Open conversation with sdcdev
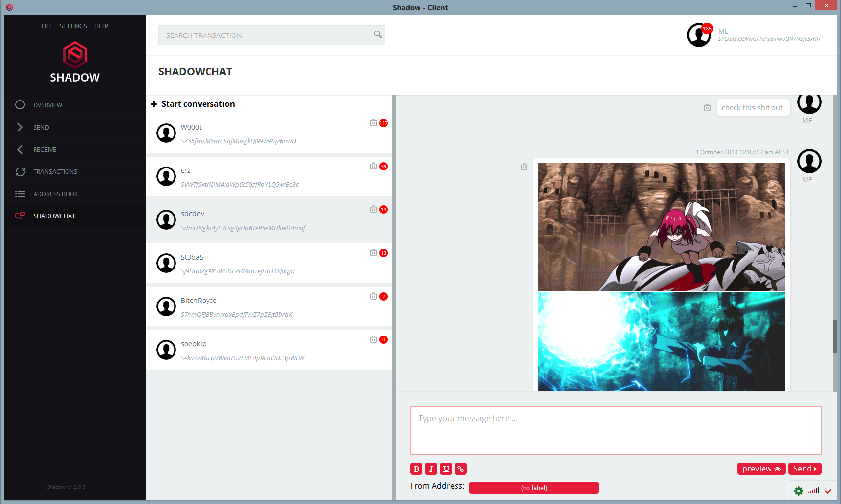The width and height of the screenshot is (841, 504). point(269,220)
